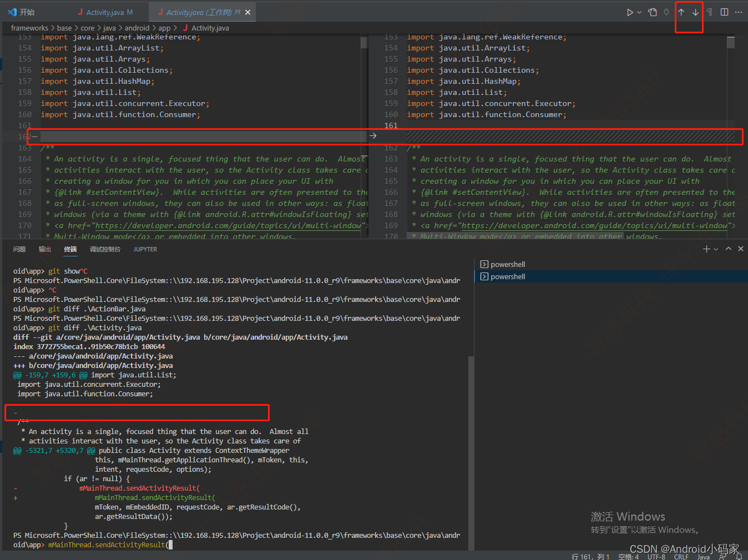
Task: Open the new terminal profile dropdown
Action: [x=716, y=249]
